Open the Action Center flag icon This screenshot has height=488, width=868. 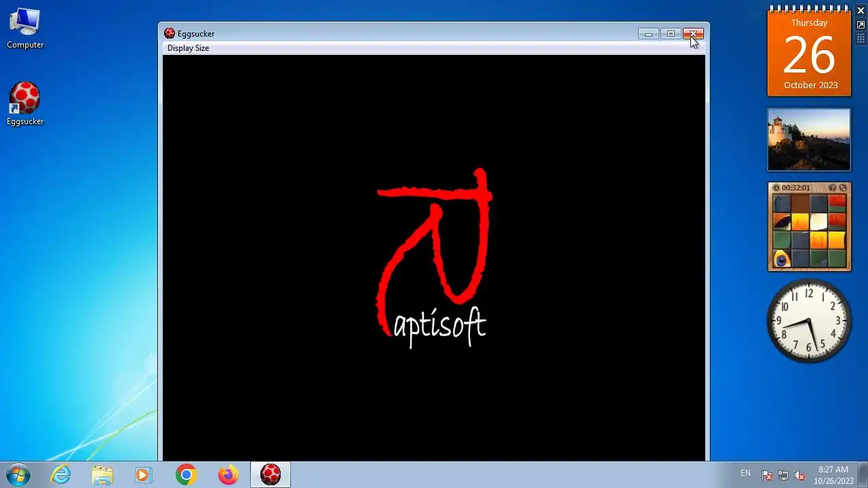click(x=767, y=476)
